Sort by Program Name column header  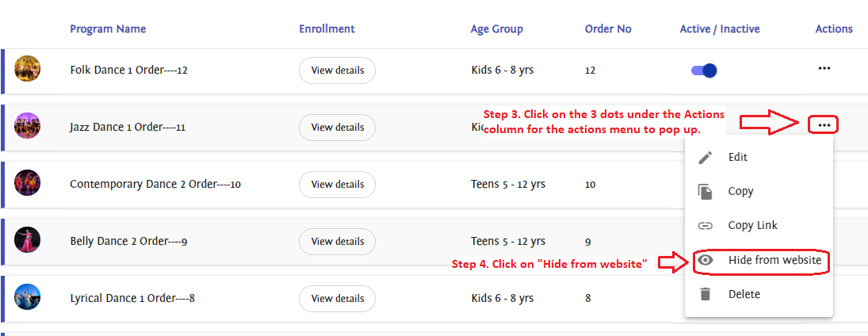[108, 29]
